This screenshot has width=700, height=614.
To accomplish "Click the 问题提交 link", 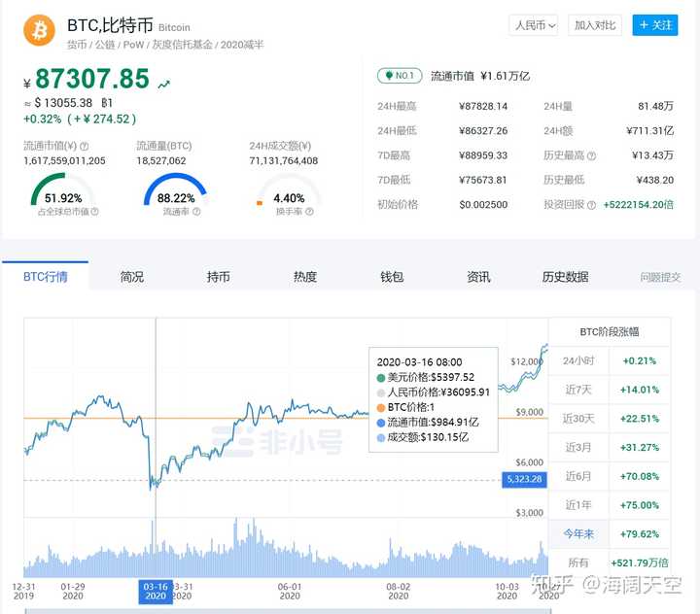I will click(x=660, y=278).
